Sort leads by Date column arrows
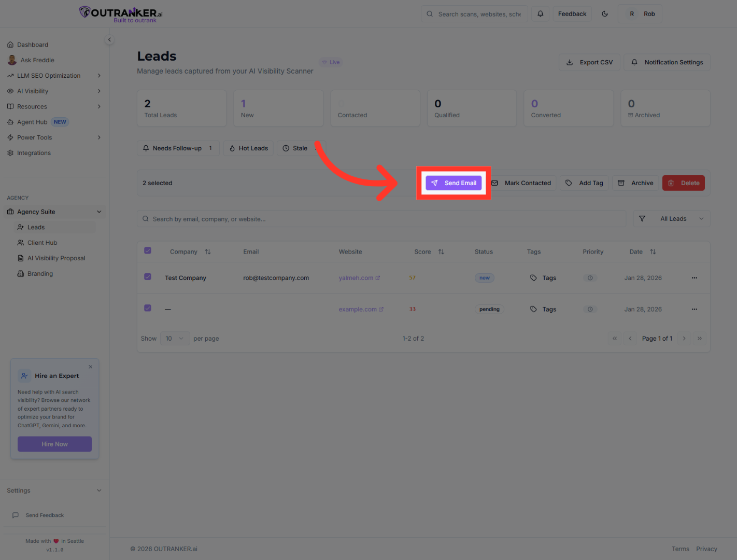Image resolution: width=737 pixels, height=560 pixels. click(653, 252)
